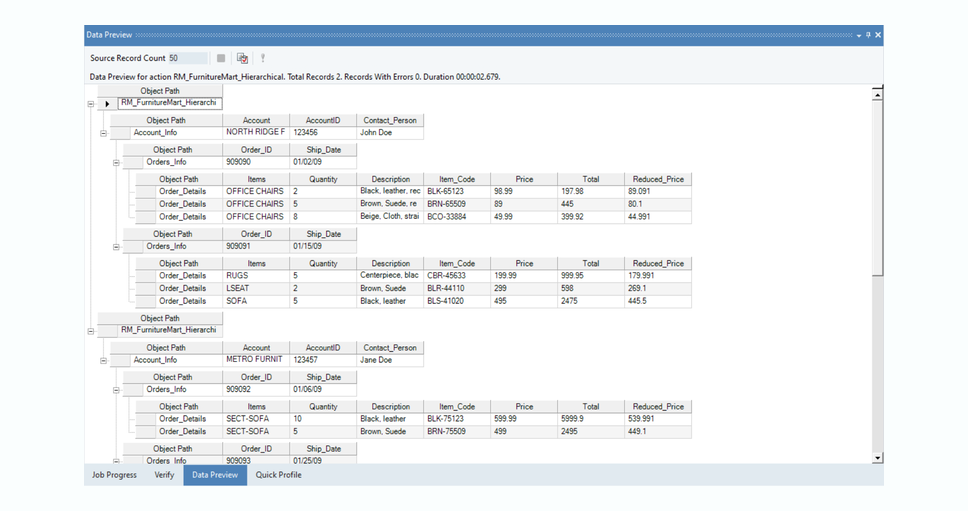Image resolution: width=968 pixels, height=511 pixels.
Task: Select the Order_ID cell 909090
Action: [256, 162]
